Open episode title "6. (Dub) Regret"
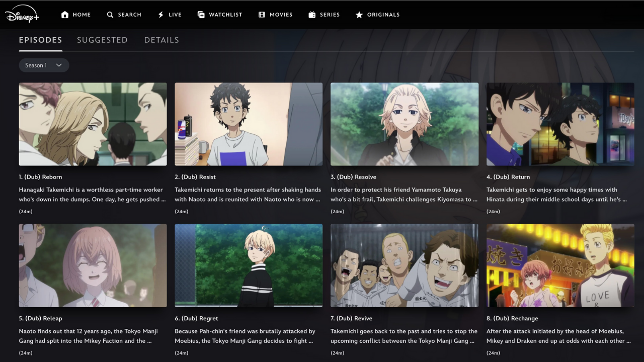644x362 pixels. [x=196, y=318]
